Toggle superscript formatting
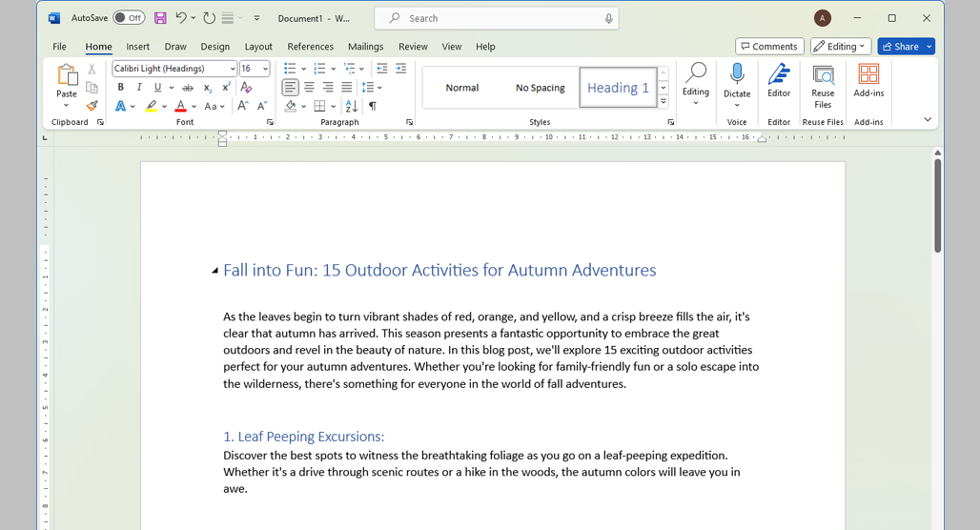Image resolution: width=980 pixels, height=530 pixels. [x=226, y=87]
